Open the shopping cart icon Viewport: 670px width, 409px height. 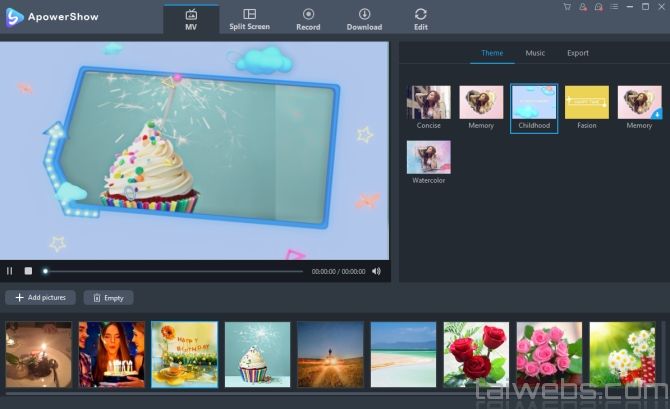[567, 7]
